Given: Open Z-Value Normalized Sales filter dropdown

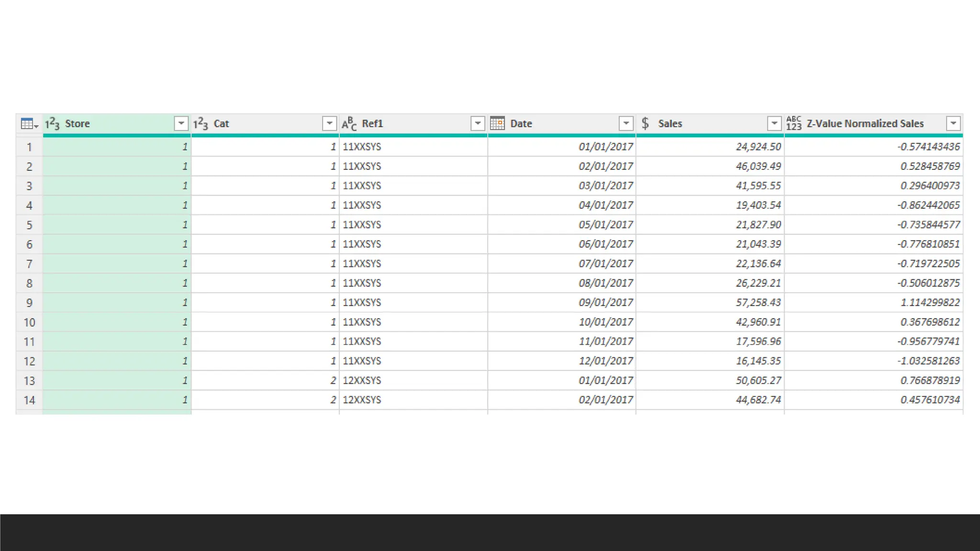Looking at the screenshot, I should pyautogui.click(x=953, y=123).
